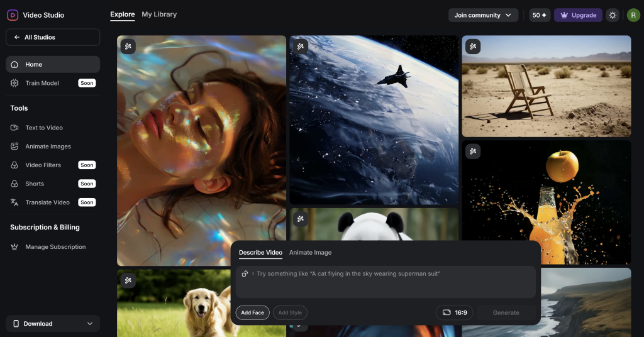Expand the Join community dropdown

483,15
